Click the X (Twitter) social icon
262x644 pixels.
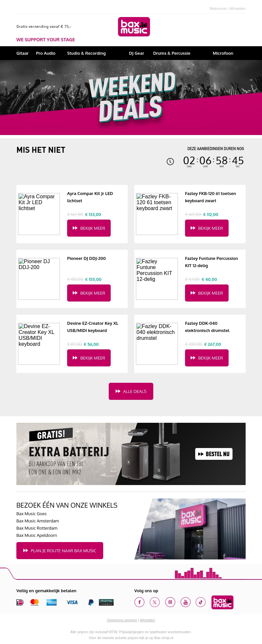155,602
